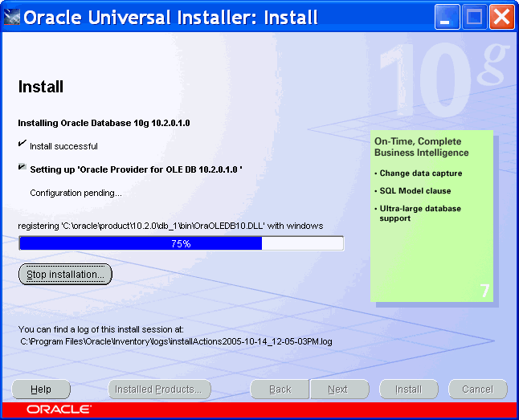
Task: Click the checkmark beside Install successful
Action: pyautogui.click(x=22, y=145)
